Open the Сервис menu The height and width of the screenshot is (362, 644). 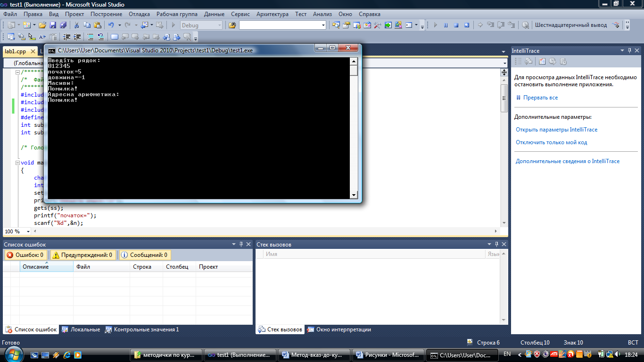click(x=240, y=14)
